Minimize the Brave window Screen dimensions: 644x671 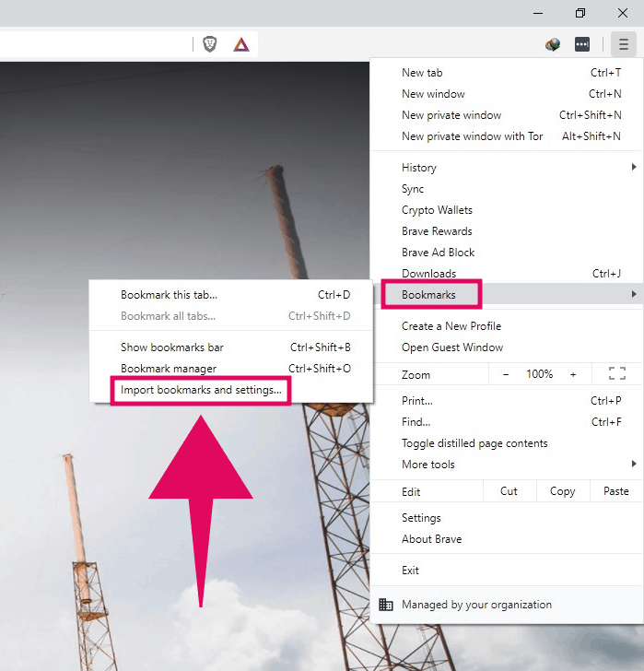[x=538, y=13]
